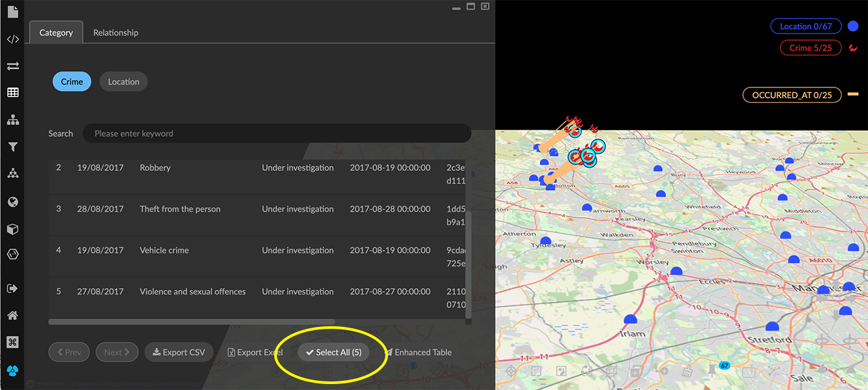Open the Enhanced Table view
Screen dimensions: 868x390
[418, 352]
